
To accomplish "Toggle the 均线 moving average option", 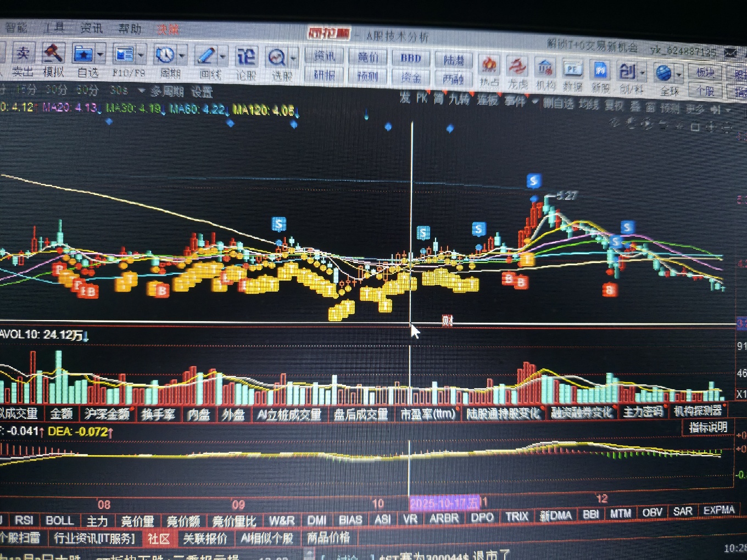I will pyautogui.click(x=588, y=104).
